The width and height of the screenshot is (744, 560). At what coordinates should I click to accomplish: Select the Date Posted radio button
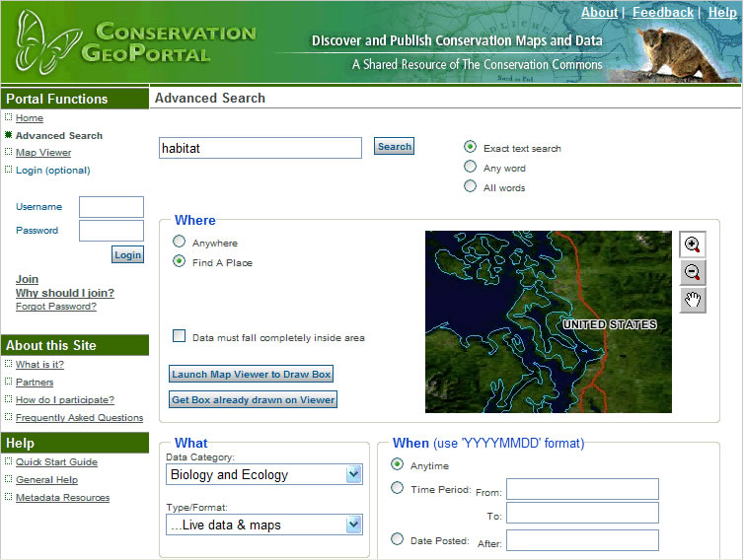(x=397, y=539)
